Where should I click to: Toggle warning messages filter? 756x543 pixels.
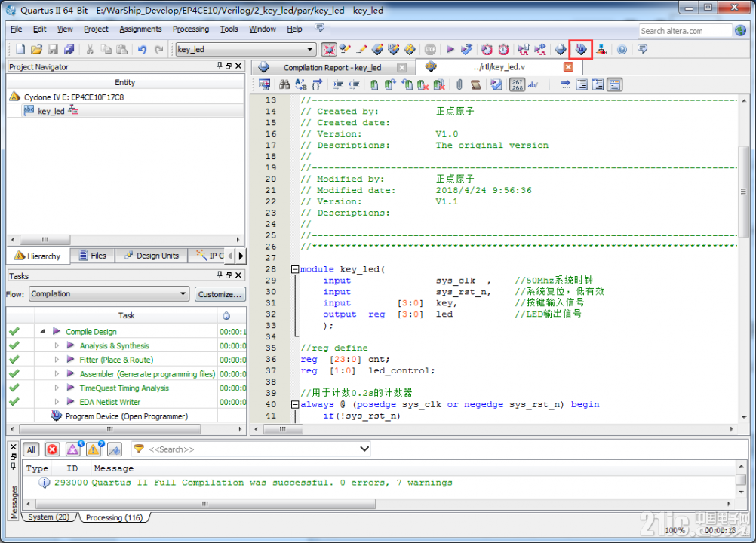coord(94,449)
